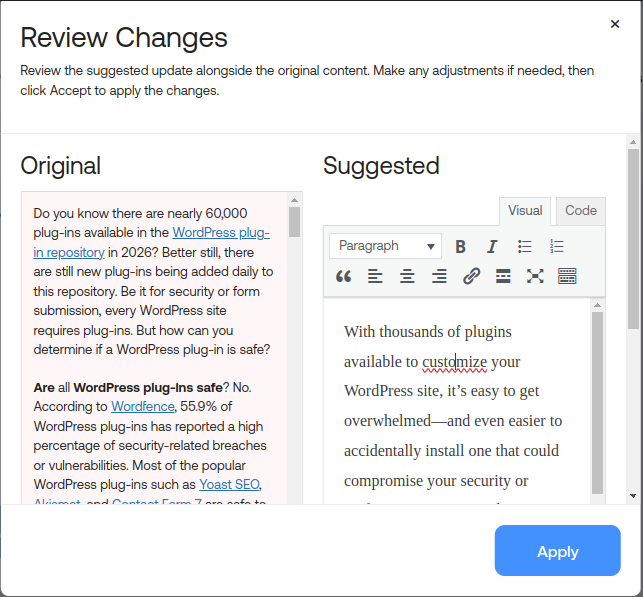Toggle the extra toolbar row
This screenshot has height=597, width=643.
[x=567, y=276]
